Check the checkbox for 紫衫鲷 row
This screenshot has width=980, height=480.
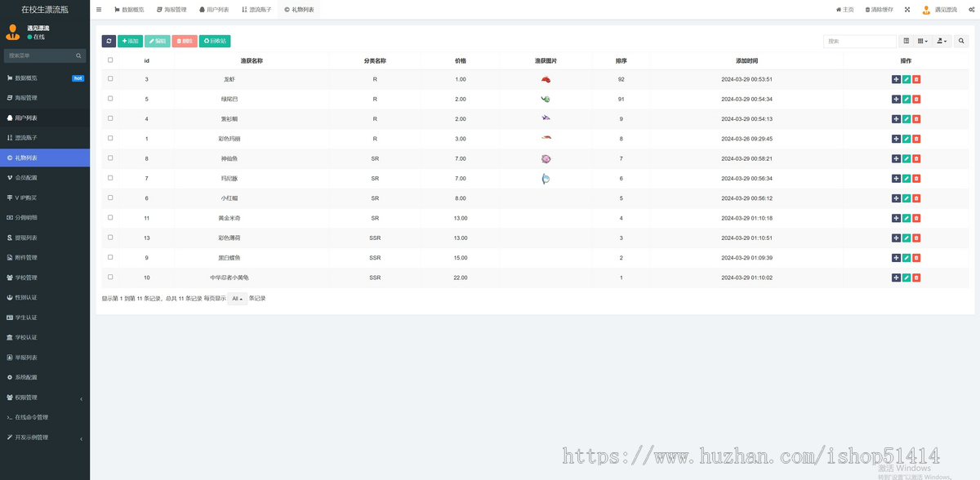click(x=110, y=118)
